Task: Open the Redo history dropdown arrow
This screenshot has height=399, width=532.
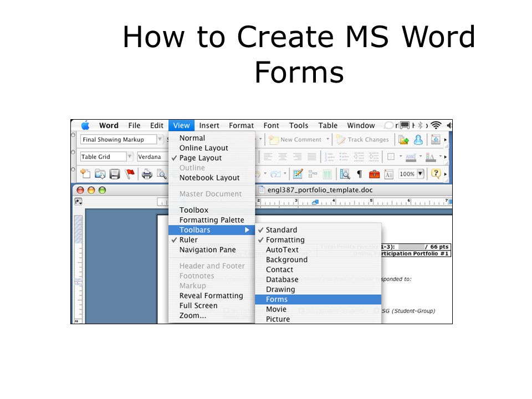Action: (x=285, y=173)
